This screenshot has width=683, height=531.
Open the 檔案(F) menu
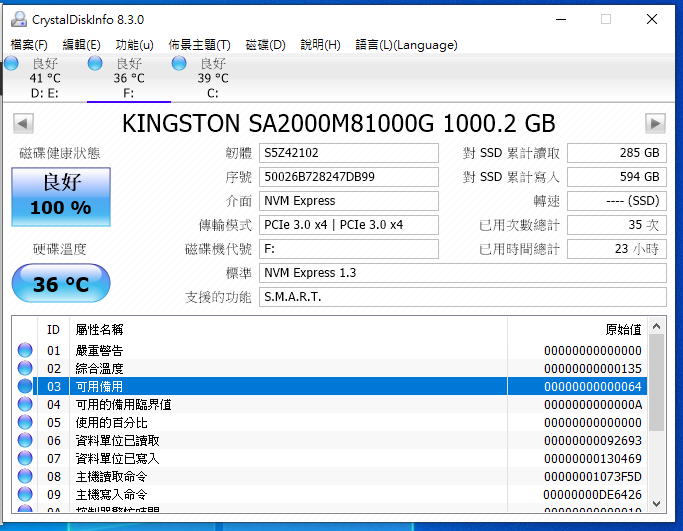(x=29, y=45)
